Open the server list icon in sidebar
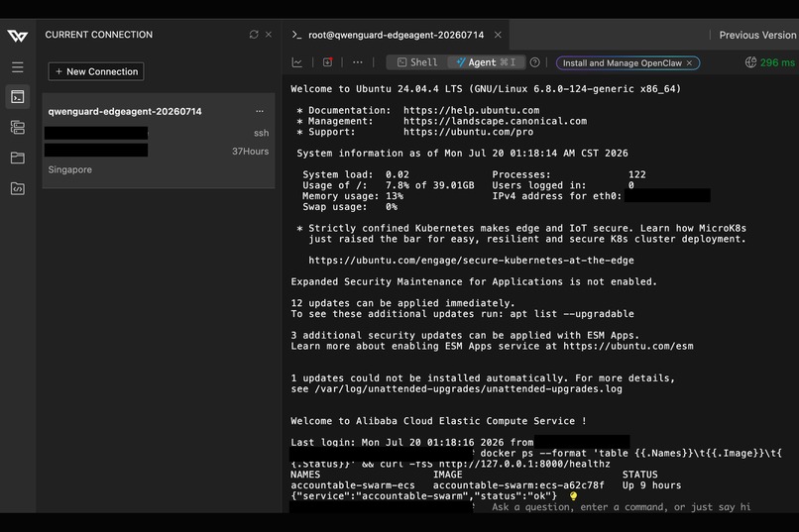 (x=17, y=127)
